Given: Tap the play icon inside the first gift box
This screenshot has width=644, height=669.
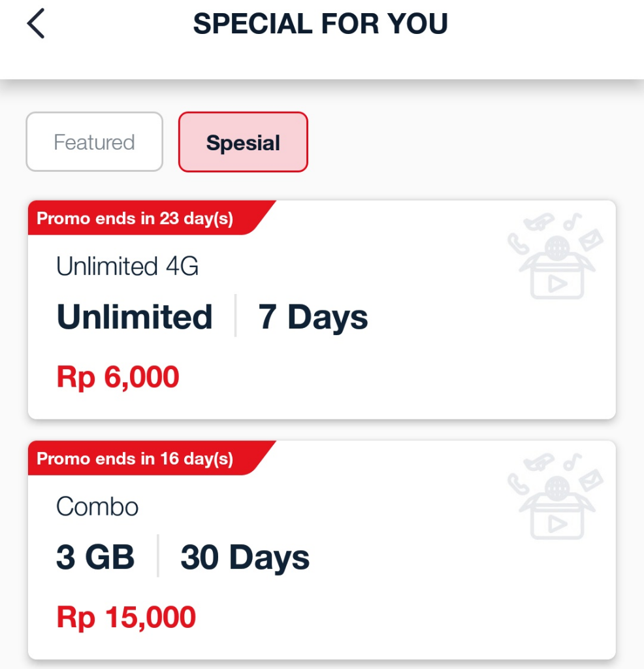Looking at the screenshot, I should click(556, 282).
